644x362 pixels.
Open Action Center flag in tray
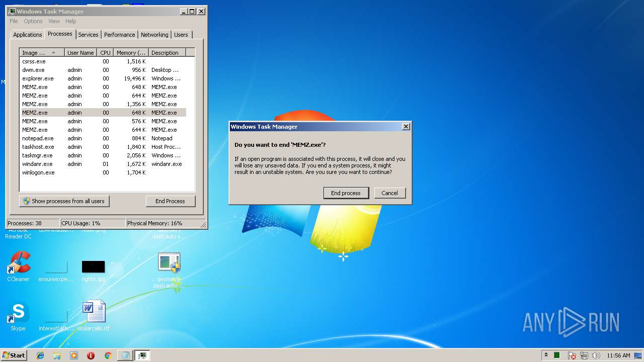572,355
